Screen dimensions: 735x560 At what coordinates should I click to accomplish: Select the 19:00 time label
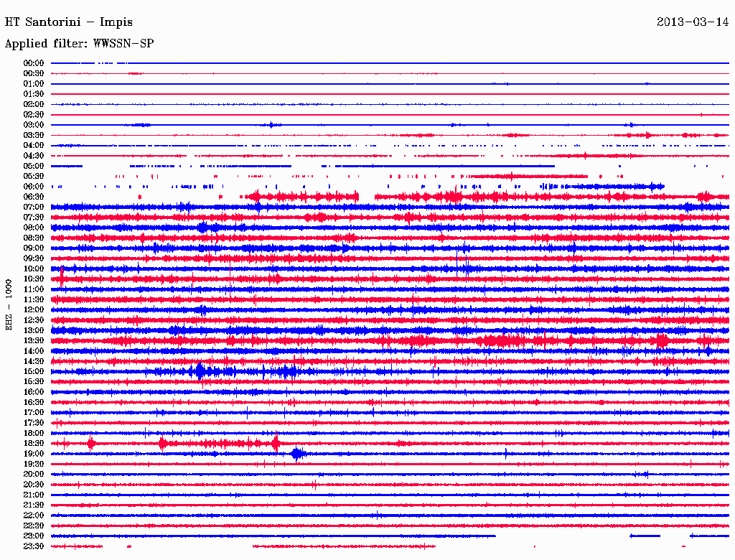pos(34,454)
